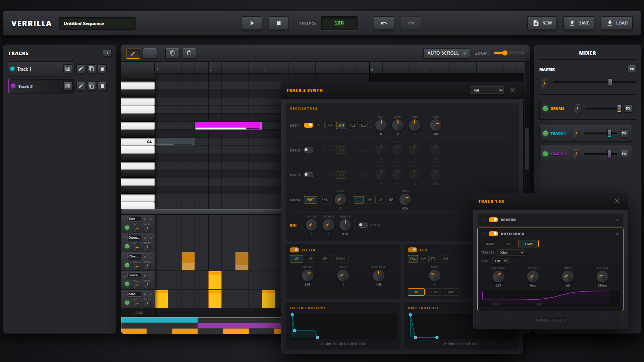Open Track 1 piano roll icon
The image size is (644, 362).
point(68,69)
